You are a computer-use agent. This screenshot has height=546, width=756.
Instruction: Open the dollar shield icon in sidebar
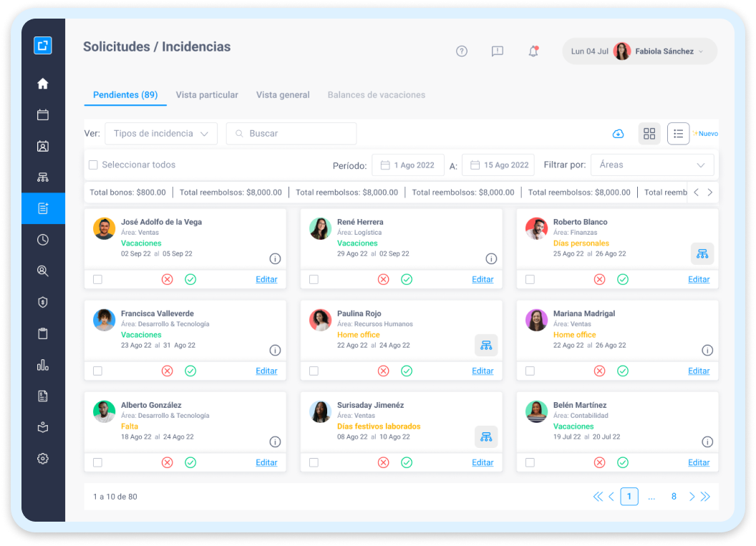tap(43, 302)
